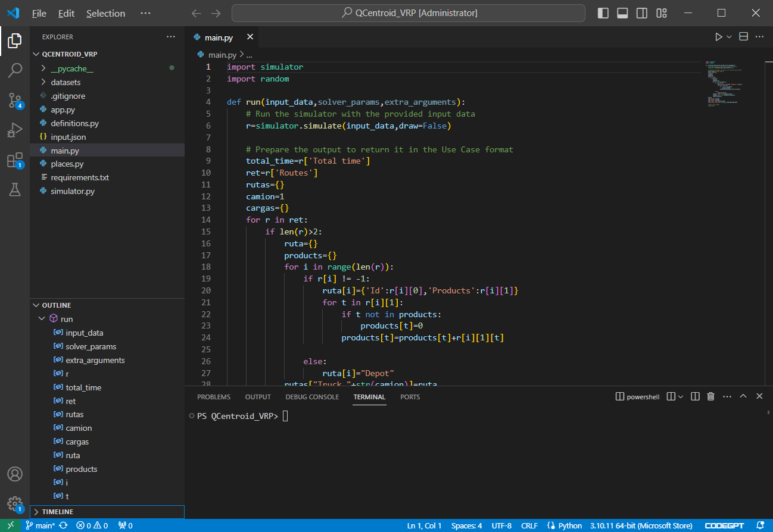Expand the datasets folder

66,82
